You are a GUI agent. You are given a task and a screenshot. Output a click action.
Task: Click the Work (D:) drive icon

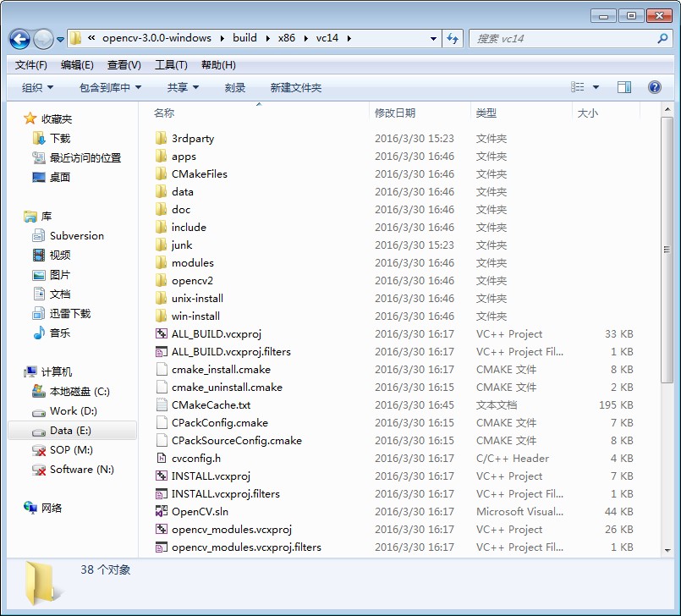39,411
